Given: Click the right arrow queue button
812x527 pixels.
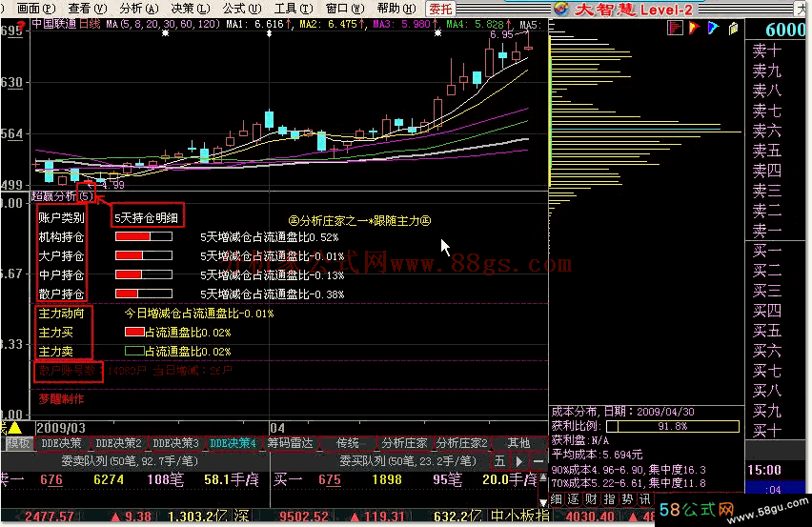Looking at the screenshot, I should [518, 460].
